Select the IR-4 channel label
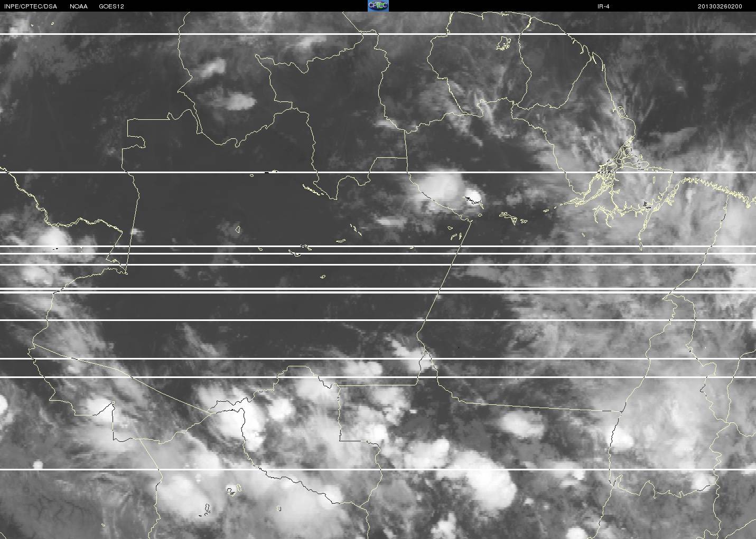The height and width of the screenshot is (539, 756). click(603, 6)
